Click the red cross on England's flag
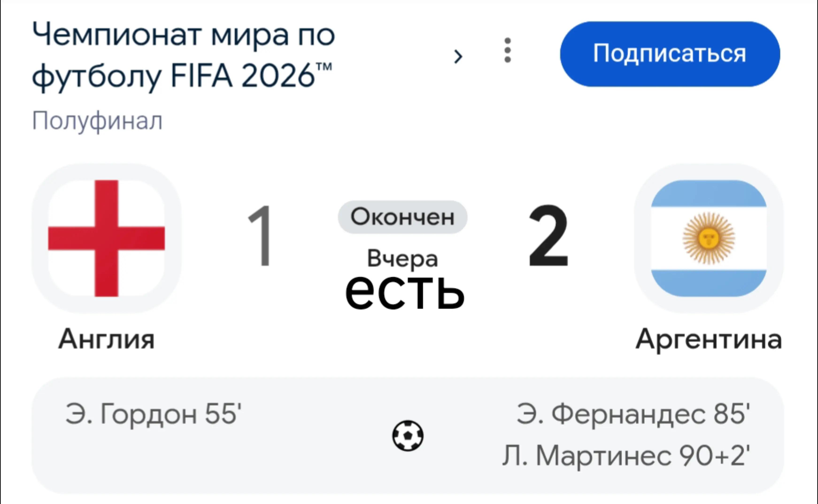 tap(106, 238)
